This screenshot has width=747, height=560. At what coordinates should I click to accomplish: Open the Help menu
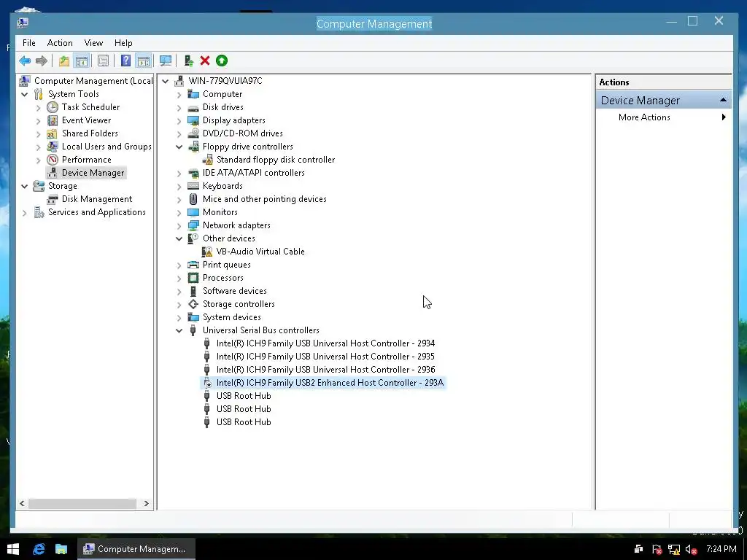point(123,43)
